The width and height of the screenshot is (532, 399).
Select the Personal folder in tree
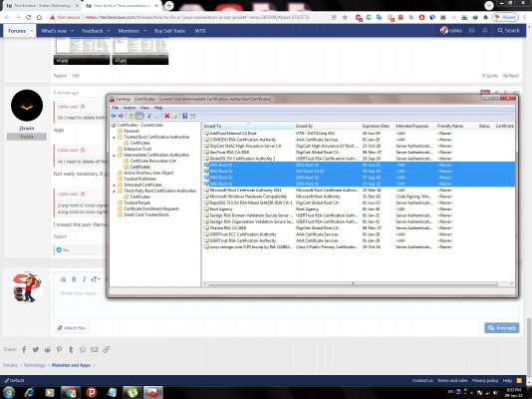tap(132, 131)
